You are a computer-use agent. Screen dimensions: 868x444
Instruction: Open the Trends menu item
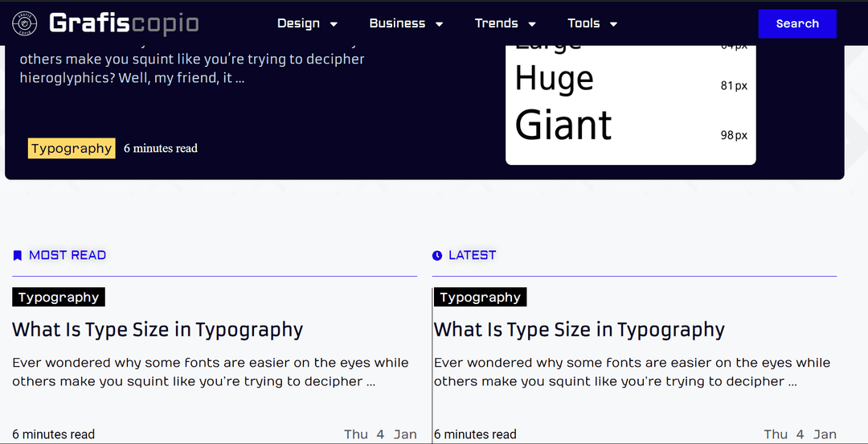(496, 23)
